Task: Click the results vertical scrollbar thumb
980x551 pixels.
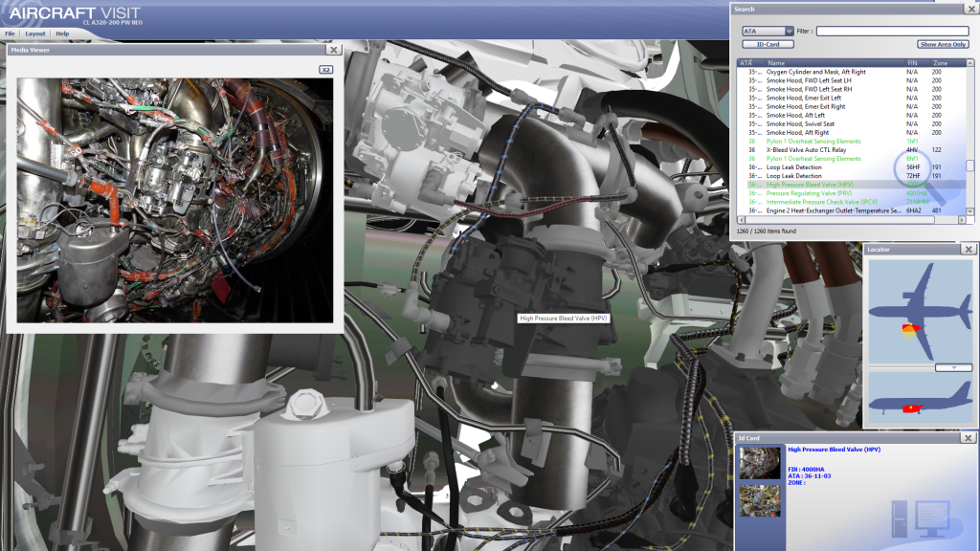Action: (x=970, y=165)
